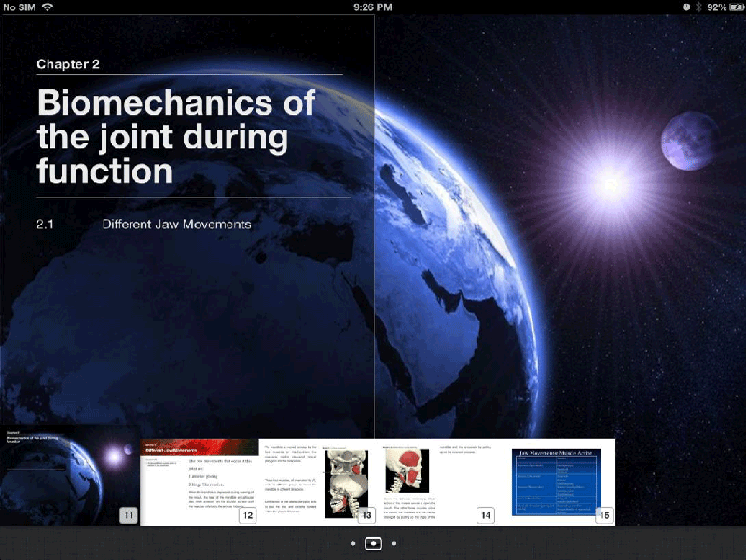Viewport: 746px width, 560px height.
Task: Go to next chapter dot
Action: (x=394, y=543)
